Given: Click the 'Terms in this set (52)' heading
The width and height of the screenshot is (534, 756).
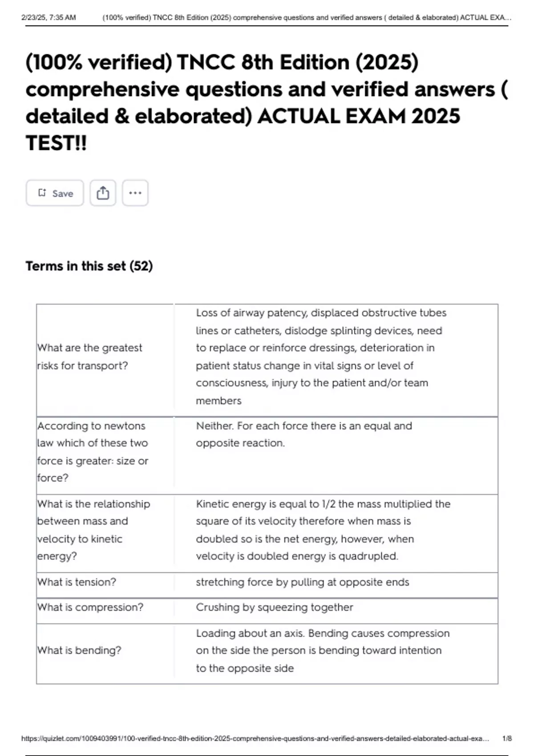Looking at the screenshot, I should point(89,265).
